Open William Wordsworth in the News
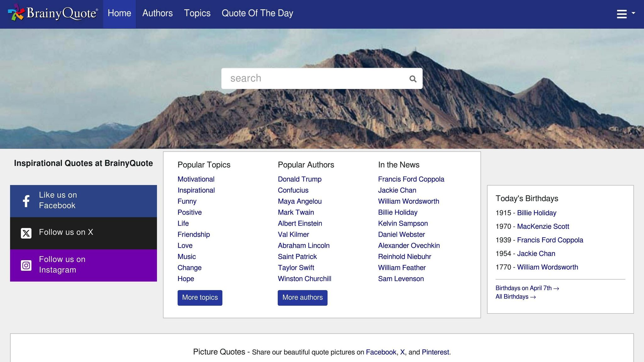 click(x=408, y=201)
